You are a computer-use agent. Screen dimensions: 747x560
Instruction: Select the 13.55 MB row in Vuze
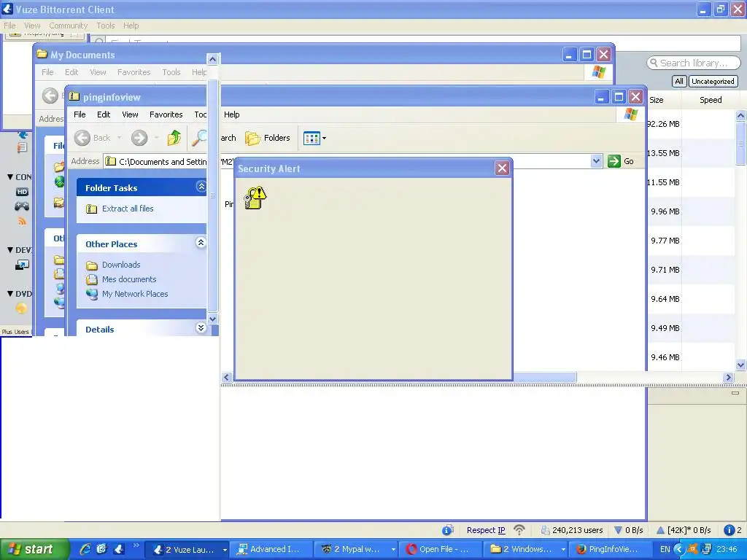(691, 153)
